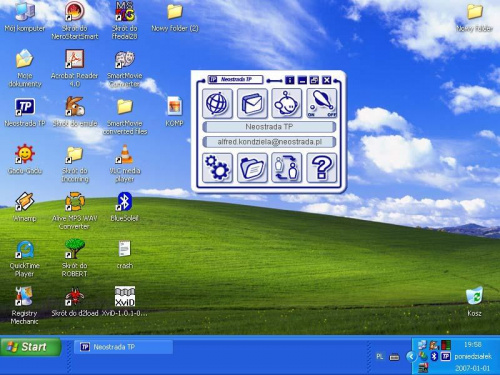Expand hidden system tray icons arrow
500x375 pixels.
point(411,357)
